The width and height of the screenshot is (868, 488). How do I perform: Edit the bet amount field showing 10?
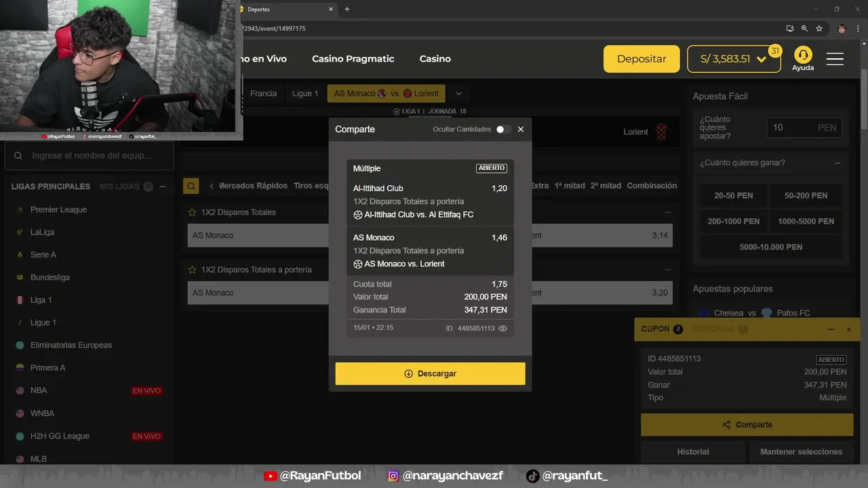pos(804,127)
